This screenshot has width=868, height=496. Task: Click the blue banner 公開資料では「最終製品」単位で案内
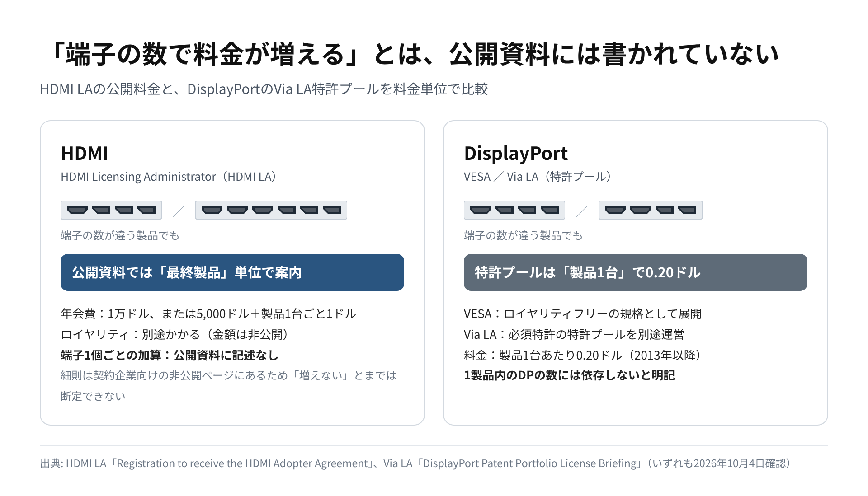point(232,272)
